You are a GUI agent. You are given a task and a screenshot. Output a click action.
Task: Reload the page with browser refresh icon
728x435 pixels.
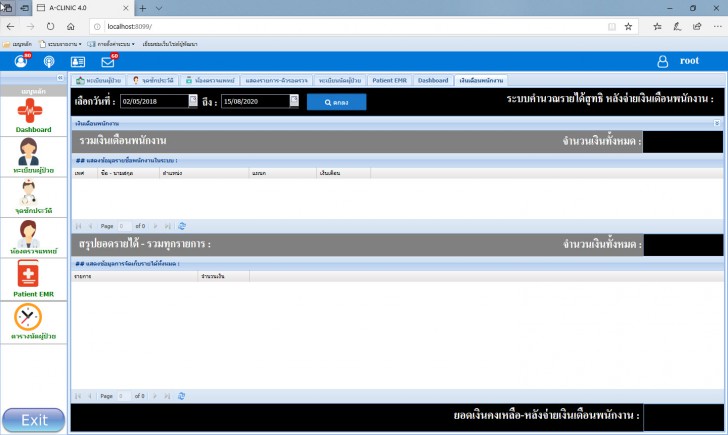(50, 26)
